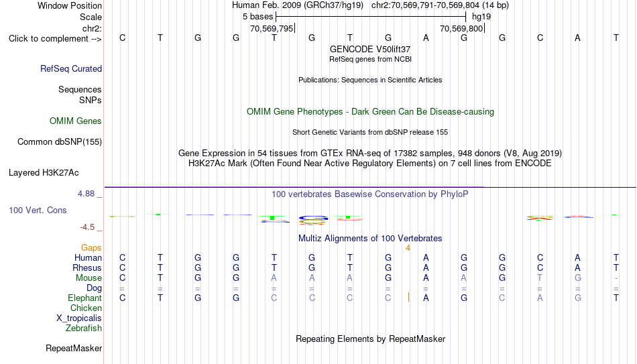Click the RepeatMasker track label
637x364 pixels.
tap(74, 348)
